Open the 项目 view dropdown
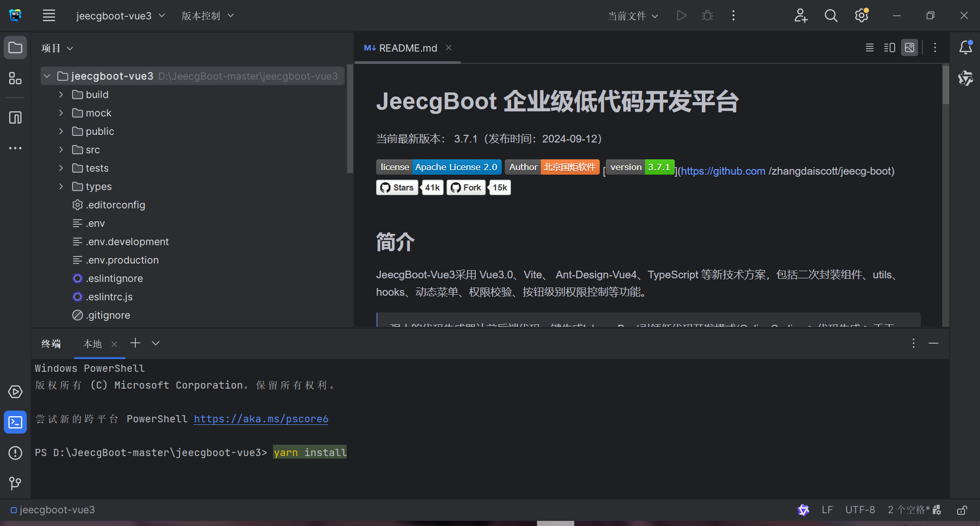 click(57, 48)
